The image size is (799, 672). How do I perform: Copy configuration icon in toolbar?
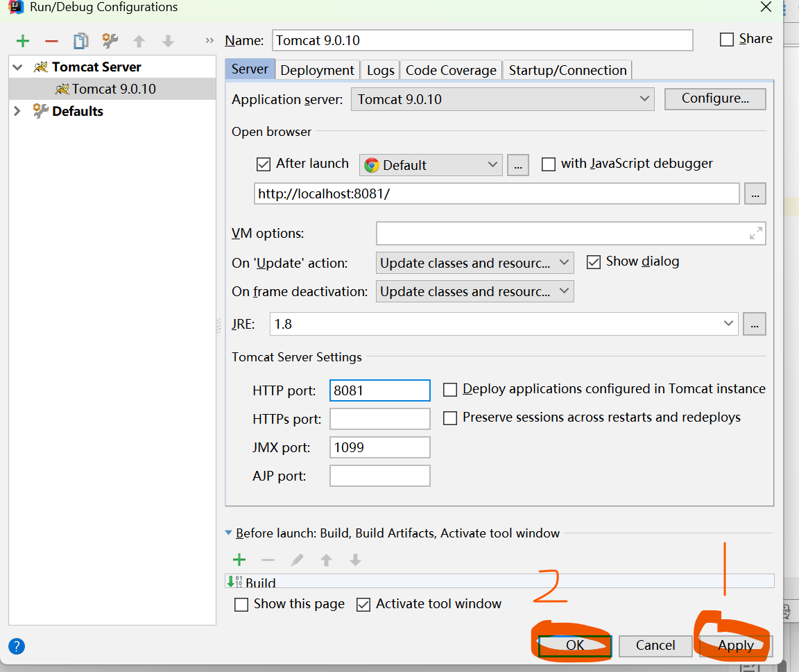click(x=80, y=41)
